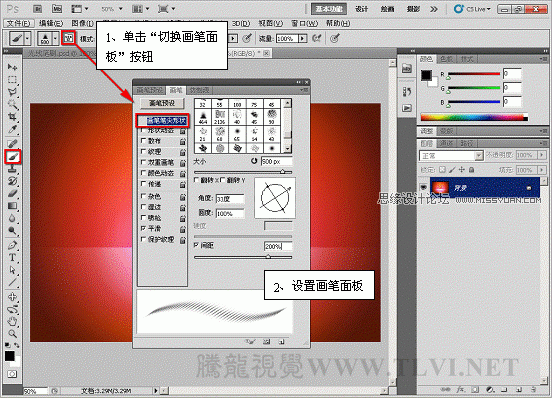
Task: Select the Hand tool
Action: (x=12, y=321)
